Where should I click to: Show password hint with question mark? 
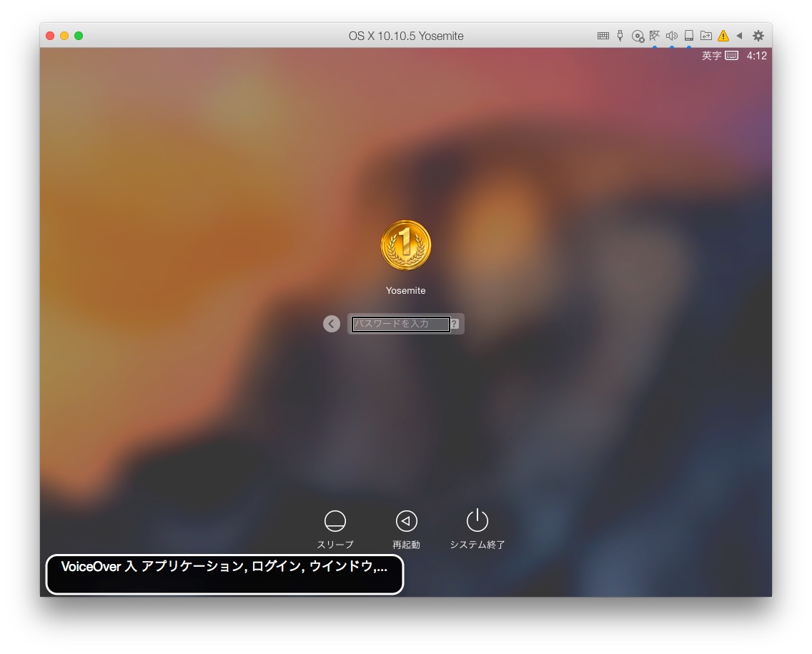(454, 324)
